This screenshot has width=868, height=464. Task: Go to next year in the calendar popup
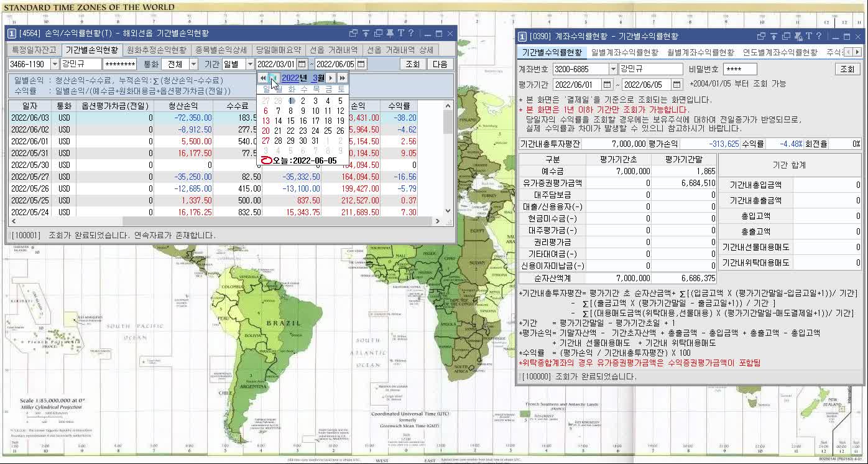[342, 78]
